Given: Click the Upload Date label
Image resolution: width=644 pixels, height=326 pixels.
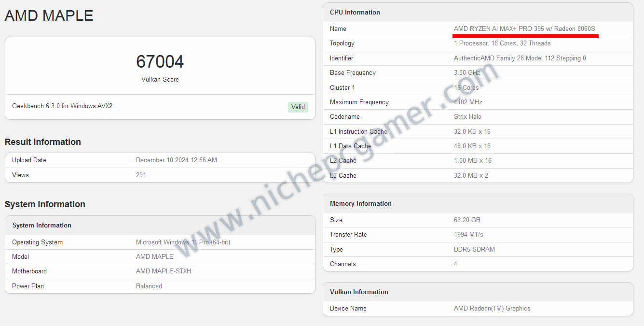Looking at the screenshot, I should pyautogui.click(x=29, y=160).
